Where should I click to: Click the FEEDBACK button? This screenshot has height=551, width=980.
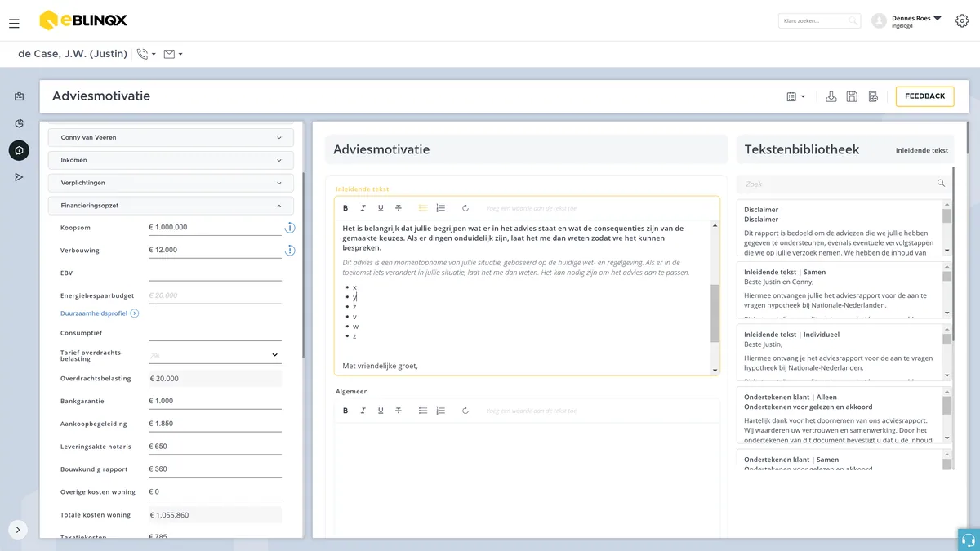(x=924, y=96)
